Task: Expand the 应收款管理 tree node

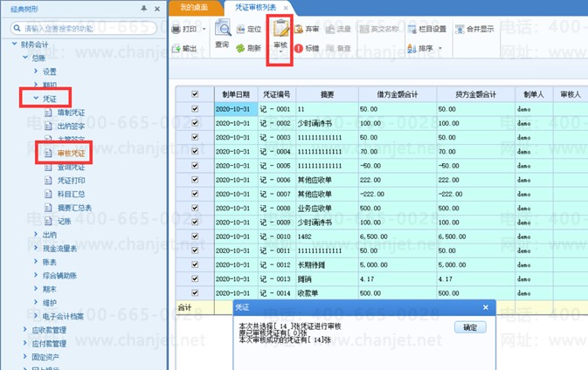Action: point(25,330)
